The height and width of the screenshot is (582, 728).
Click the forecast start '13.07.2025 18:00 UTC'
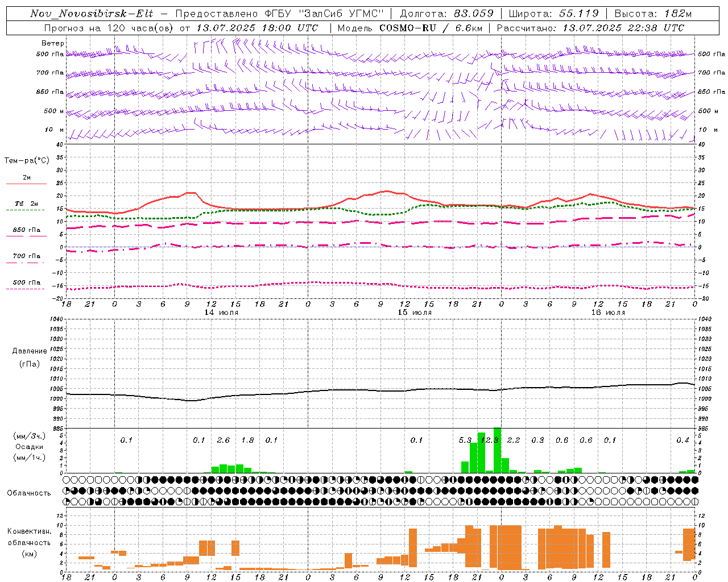[257, 28]
